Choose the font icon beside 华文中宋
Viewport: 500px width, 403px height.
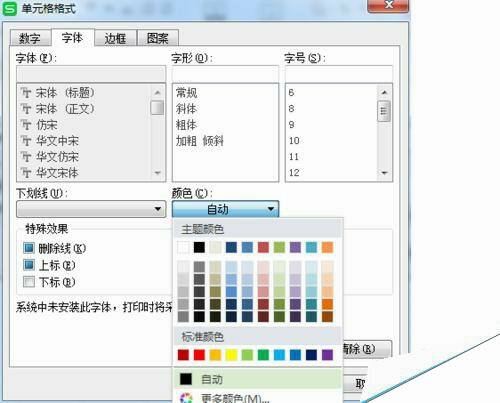click(x=26, y=141)
